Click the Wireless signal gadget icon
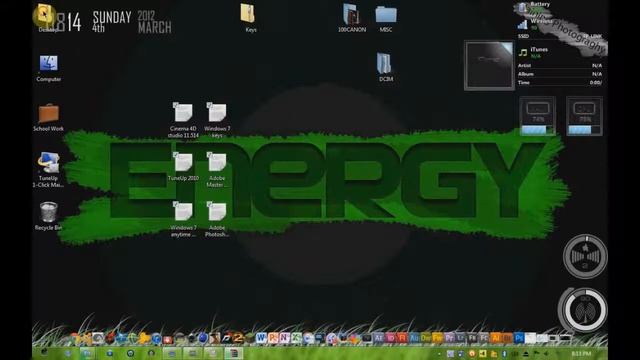 pos(522,24)
